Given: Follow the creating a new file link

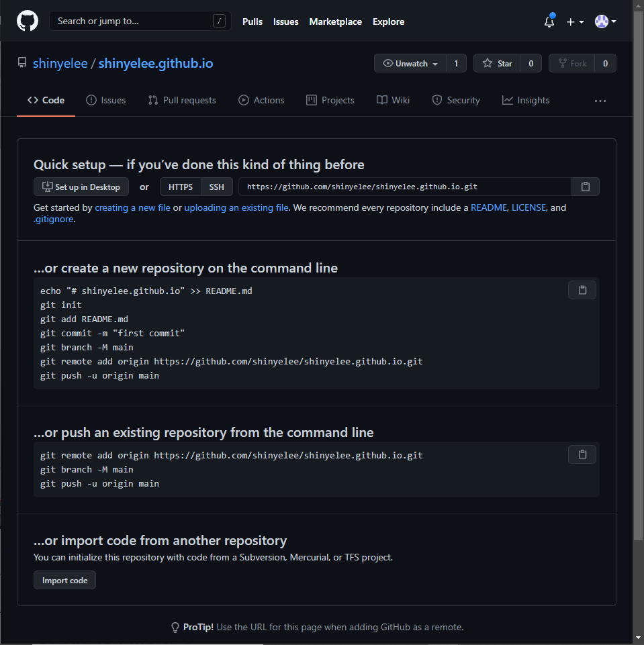Looking at the screenshot, I should [132, 208].
